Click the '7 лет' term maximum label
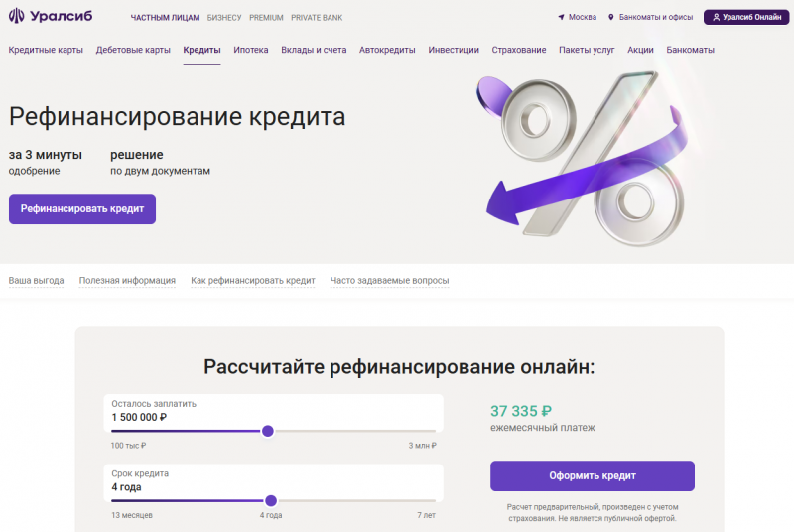794x532 pixels. (x=427, y=515)
